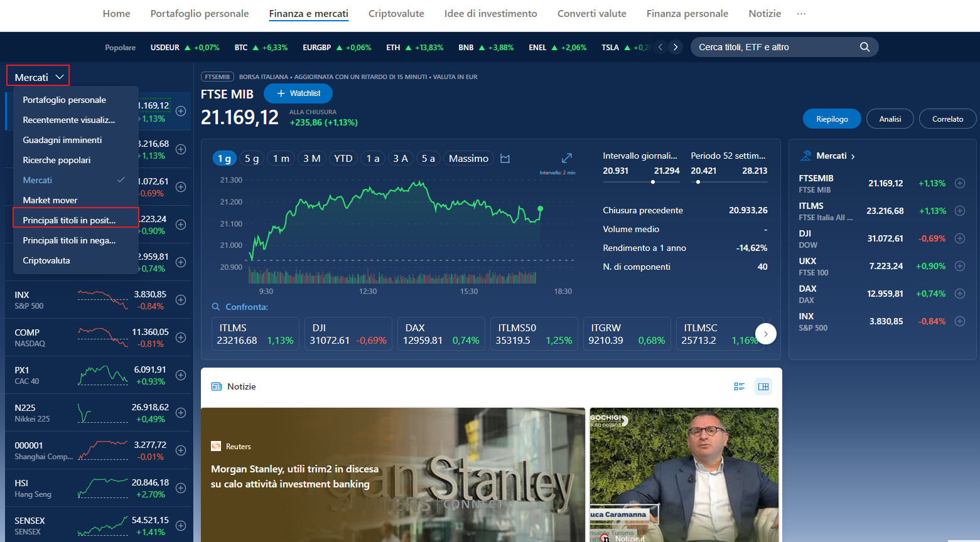The width and height of the screenshot is (980, 542).
Task: Add ITLMS comparison card to chart
Action: pyautogui.click(x=256, y=334)
